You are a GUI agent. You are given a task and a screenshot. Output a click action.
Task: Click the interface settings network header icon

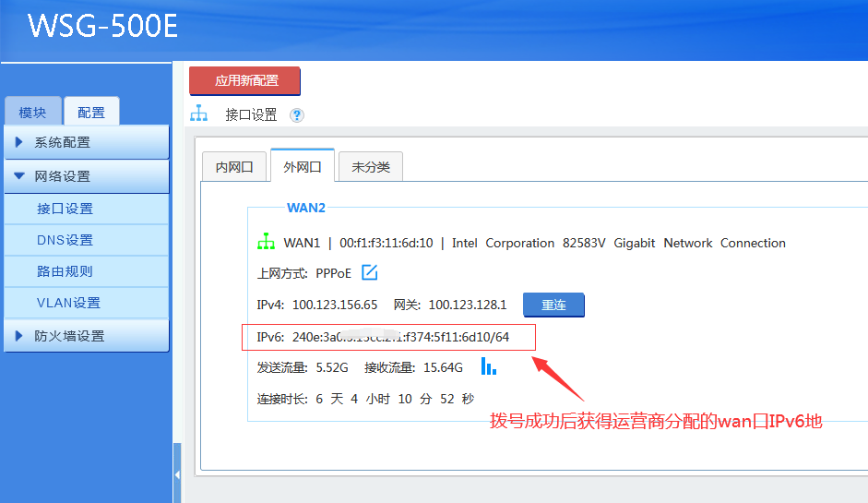coord(199,114)
